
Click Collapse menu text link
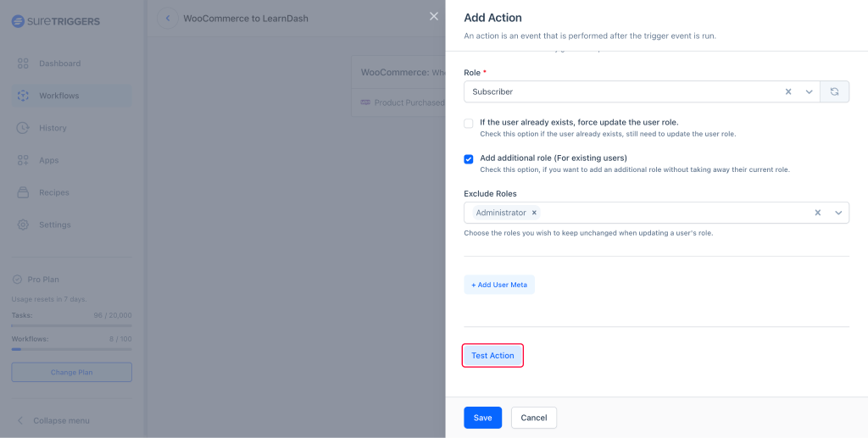61,420
